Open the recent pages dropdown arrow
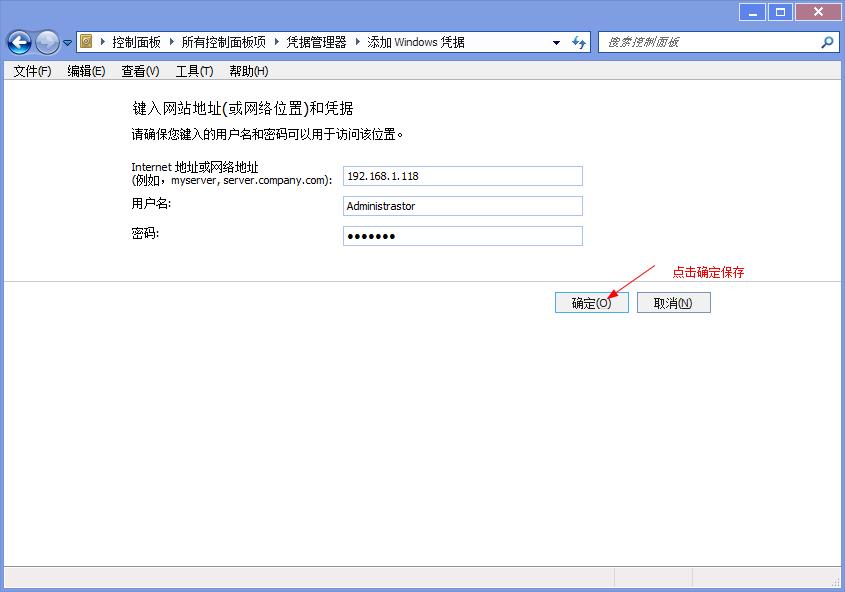 tap(68, 43)
